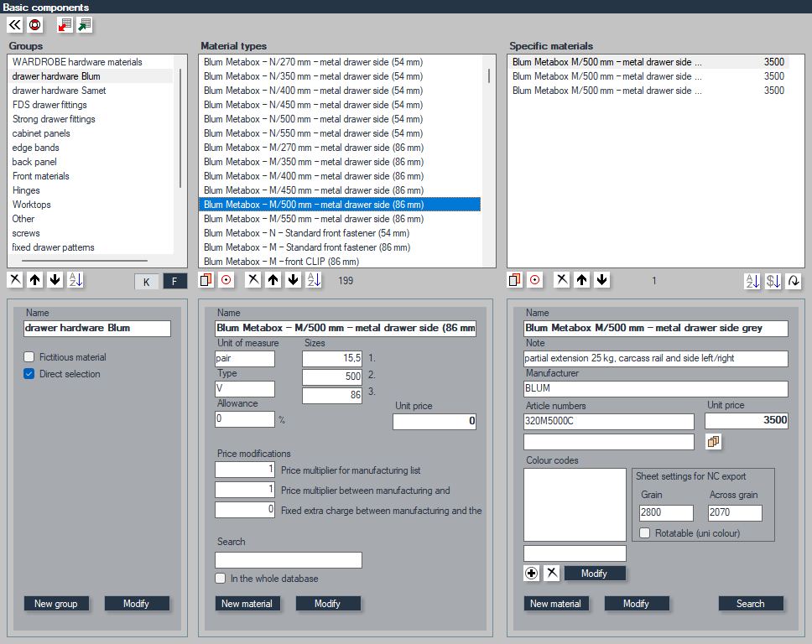Image resolution: width=812 pixels, height=644 pixels.
Task: Click the Allowance percentage field
Action: pos(245,418)
